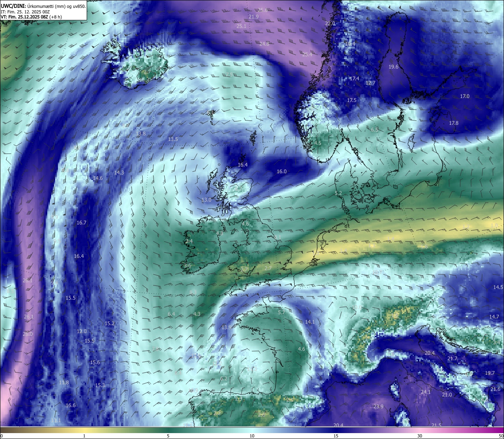Click the map value '16.6'
The image size is (504, 439).
(70, 405)
